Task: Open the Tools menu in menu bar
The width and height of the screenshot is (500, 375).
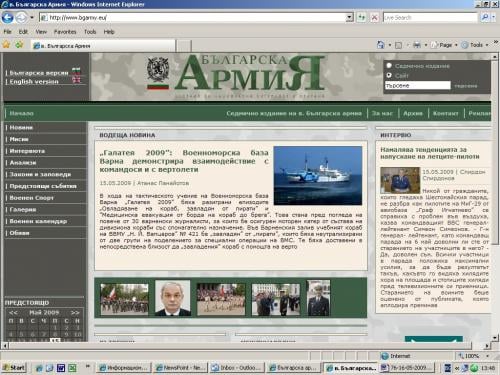Action: (90, 32)
